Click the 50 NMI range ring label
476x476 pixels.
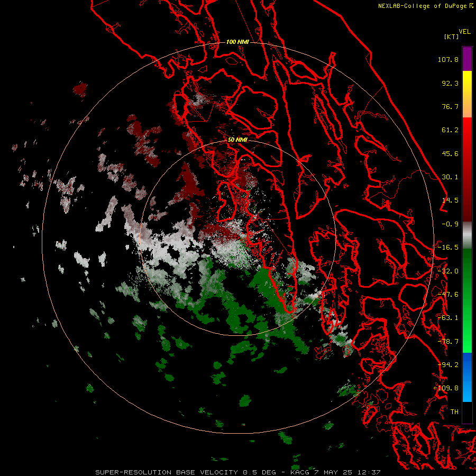237,140
